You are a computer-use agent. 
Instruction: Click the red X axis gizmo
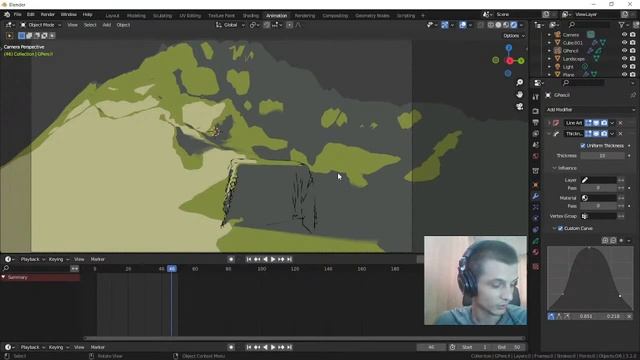(x=509, y=61)
